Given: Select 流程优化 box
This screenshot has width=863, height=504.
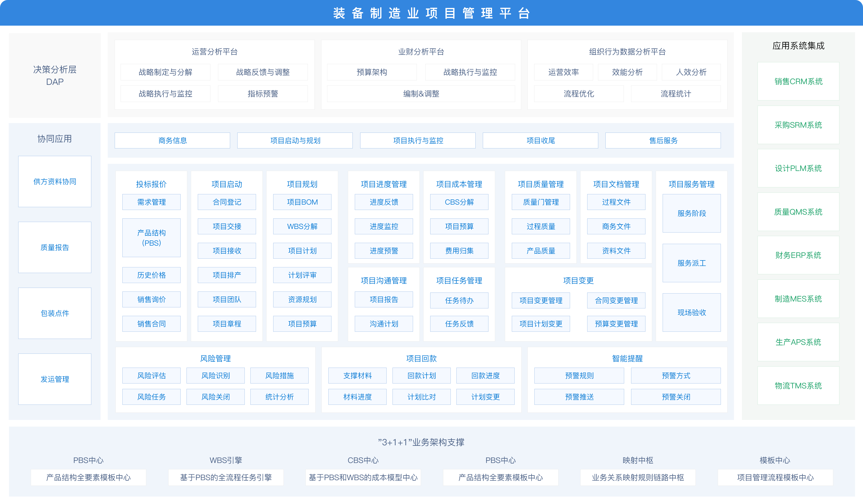Looking at the screenshot, I should pos(579,94).
